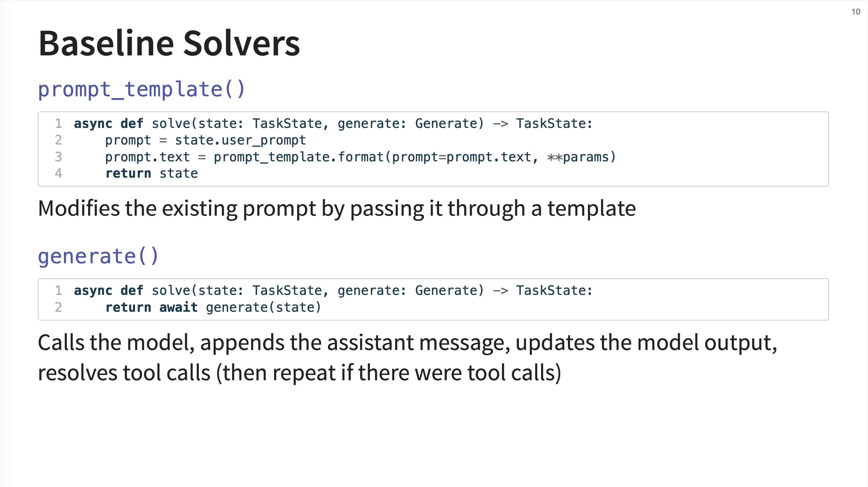
Task: Click '**params' argument in code
Action: [577, 157]
